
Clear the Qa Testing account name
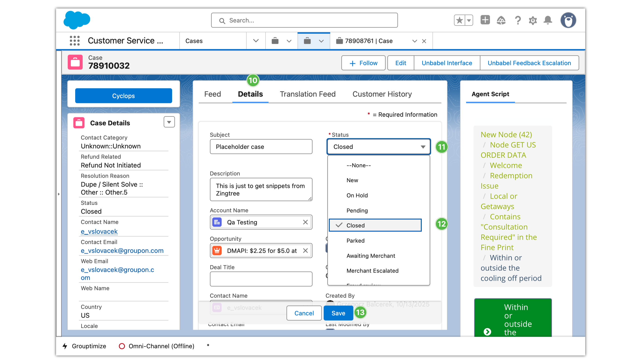pyautogui.click(x=305, y=222)
